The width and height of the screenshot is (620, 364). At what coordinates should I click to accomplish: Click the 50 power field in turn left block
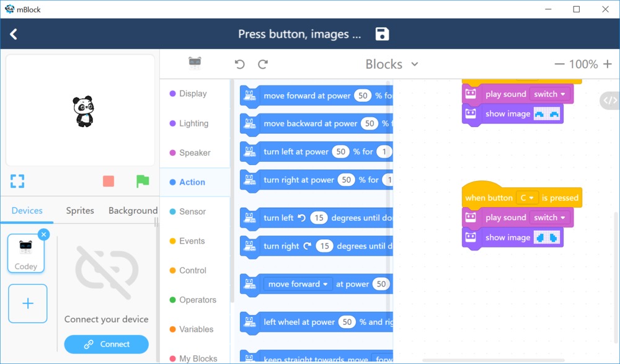[341, 152]
